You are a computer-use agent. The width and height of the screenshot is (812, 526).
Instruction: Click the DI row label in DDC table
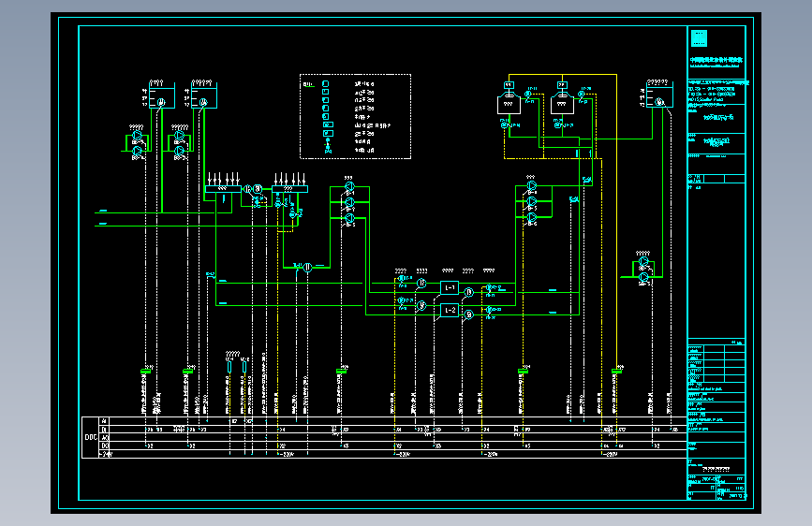[105, 430]
